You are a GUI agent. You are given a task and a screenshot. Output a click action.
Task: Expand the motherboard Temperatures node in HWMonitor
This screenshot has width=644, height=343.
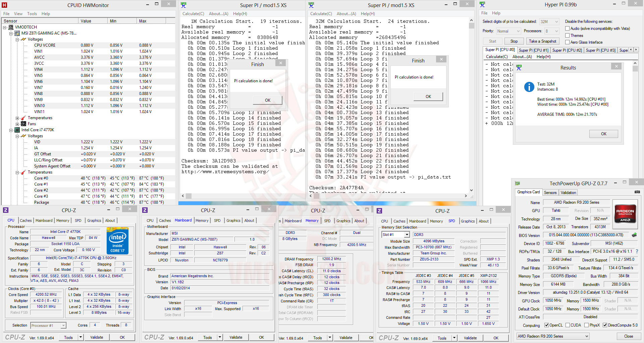coord(17,118)
